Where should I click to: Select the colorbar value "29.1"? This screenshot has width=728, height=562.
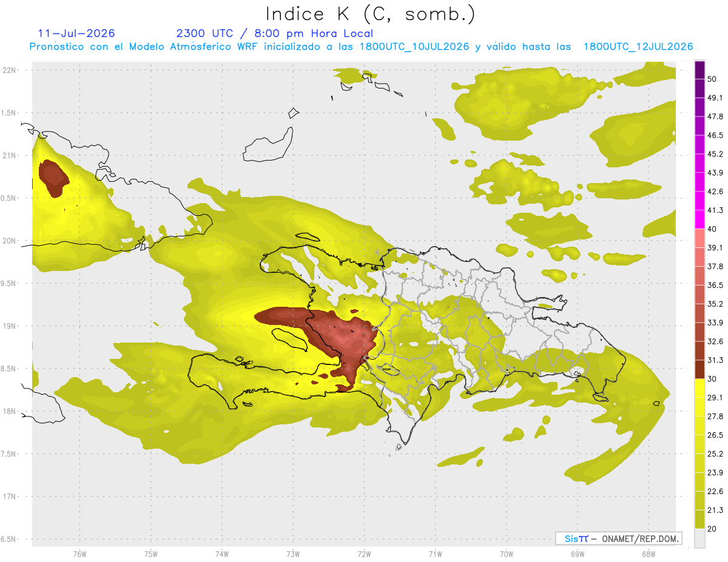715,398
